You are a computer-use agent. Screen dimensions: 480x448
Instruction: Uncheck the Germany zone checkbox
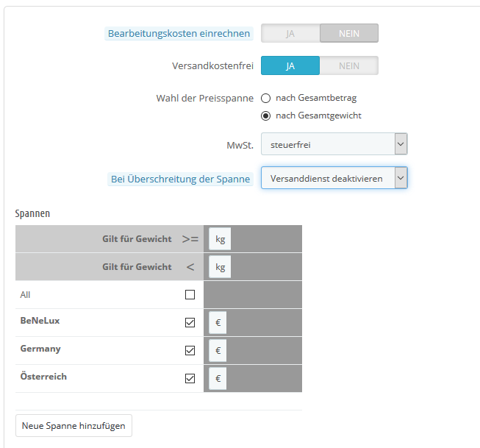point(190,350)
